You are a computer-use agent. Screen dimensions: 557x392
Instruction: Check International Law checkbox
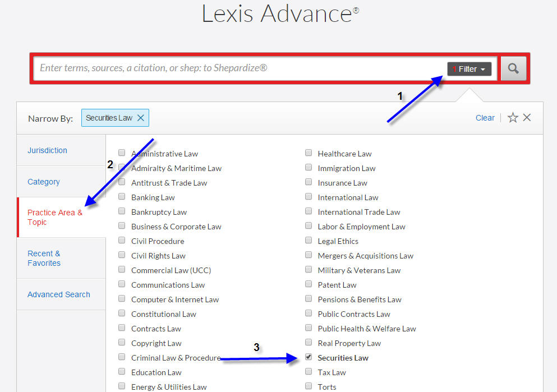309,196
